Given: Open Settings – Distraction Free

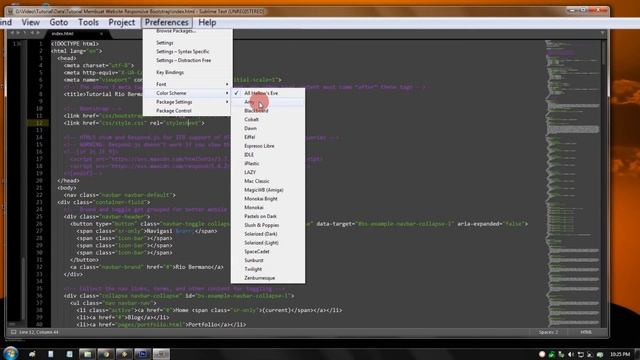Looking at the screenshot, I should click(188, 60).
